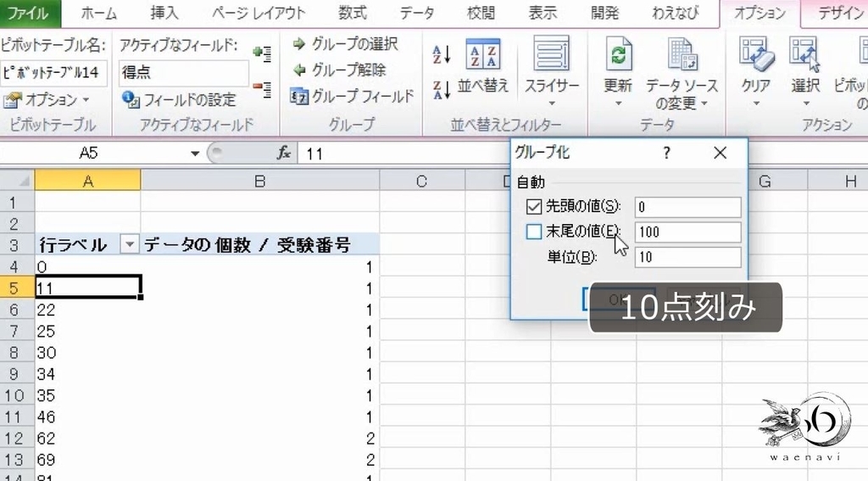This screenshot has height=481, width=868.
Task: Expand entire field with green plus icon
Action: tap(262, 53)
